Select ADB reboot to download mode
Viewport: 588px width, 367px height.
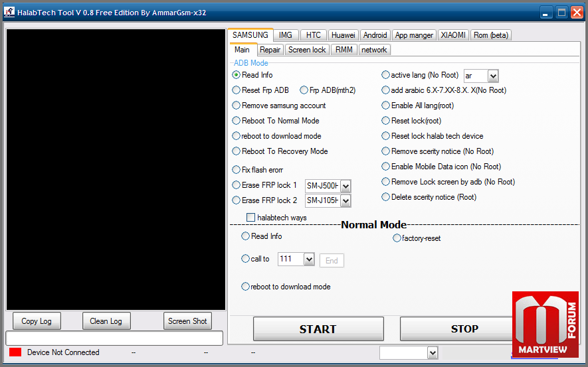point(236,136)
